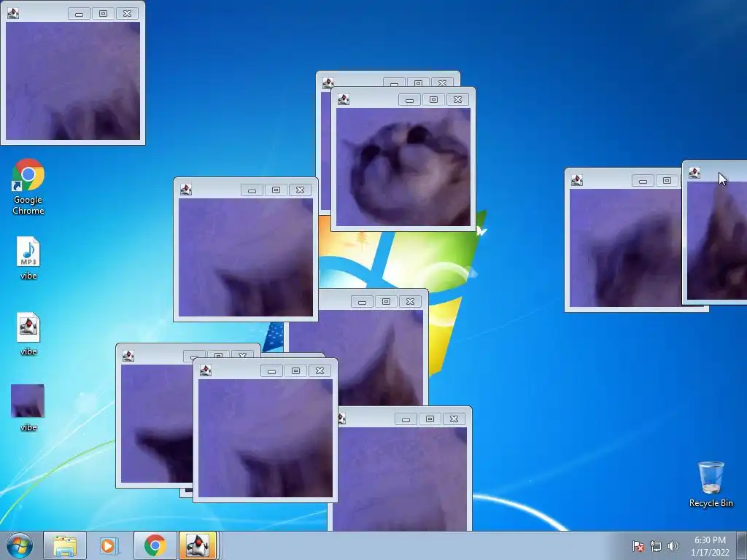Click picture in window touching the taskbar
The image size is (747, 560).
click(x=403, y=479)
